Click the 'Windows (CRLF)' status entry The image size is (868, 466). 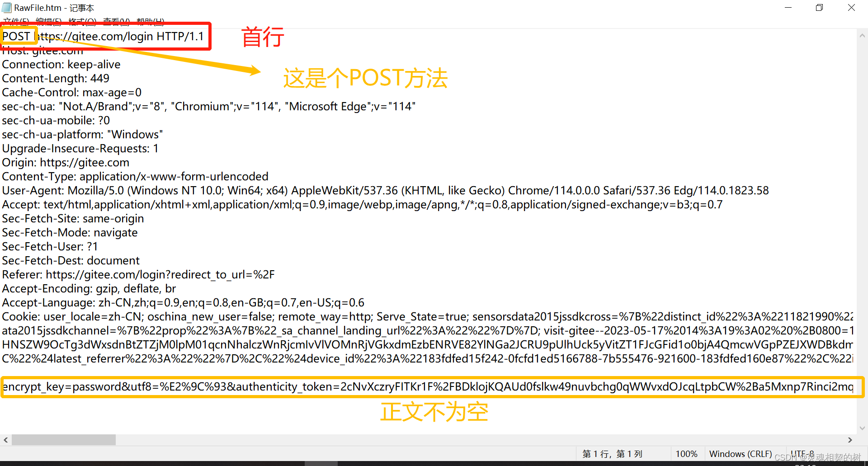pos(741,454)
